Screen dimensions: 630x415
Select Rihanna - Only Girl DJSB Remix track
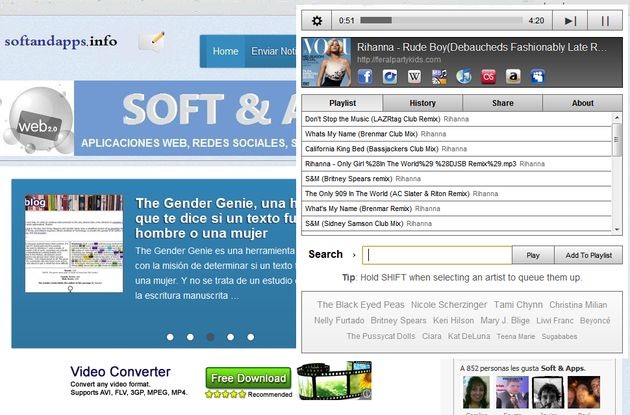tap(456, 164)
